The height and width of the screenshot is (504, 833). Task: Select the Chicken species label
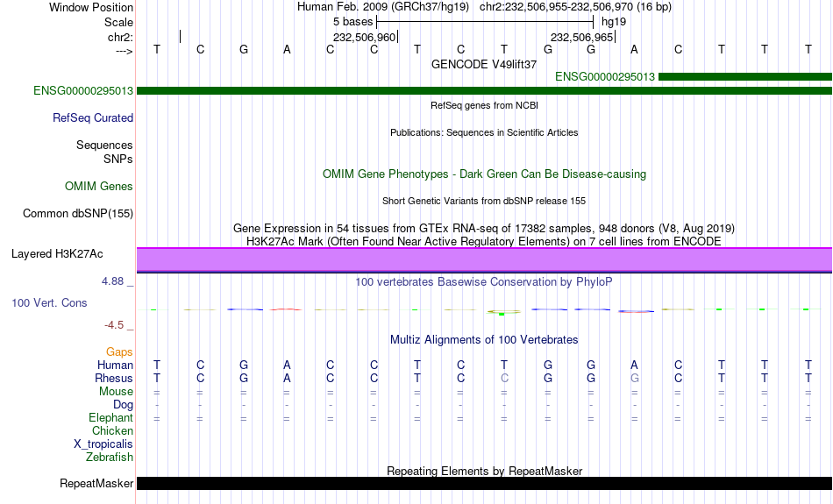tap(112, 430)
